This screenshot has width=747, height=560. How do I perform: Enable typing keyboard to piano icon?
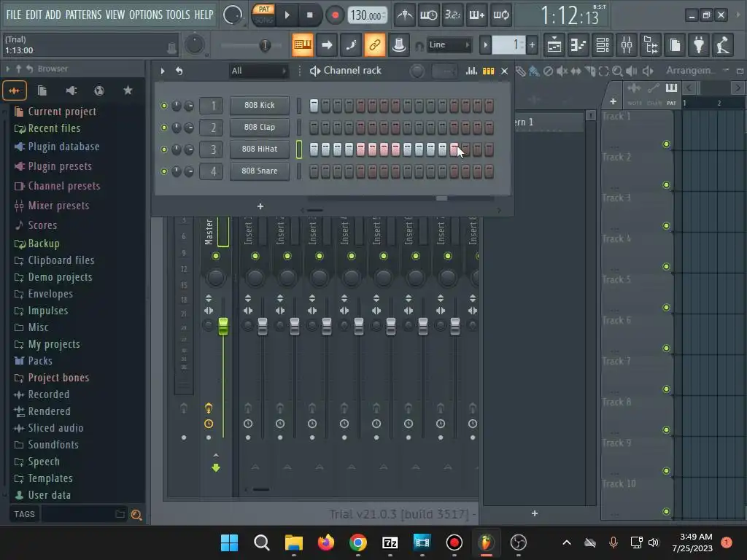[303, 44]
